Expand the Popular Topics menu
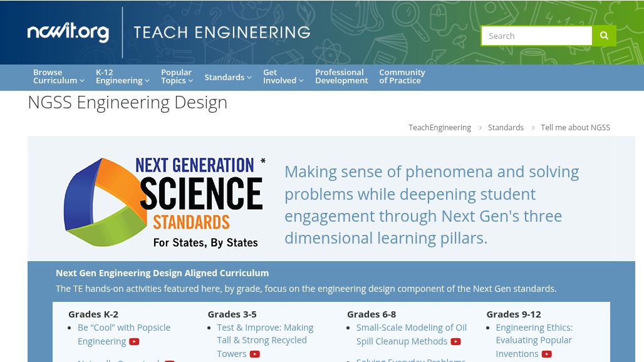The image size is (644, 362). click(176, 76)
